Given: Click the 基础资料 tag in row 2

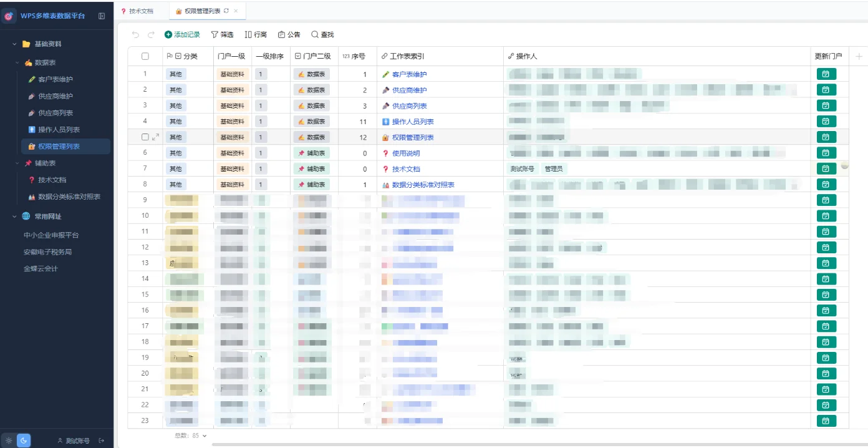Looking at the screenshot, I should (x=233, y=90).
